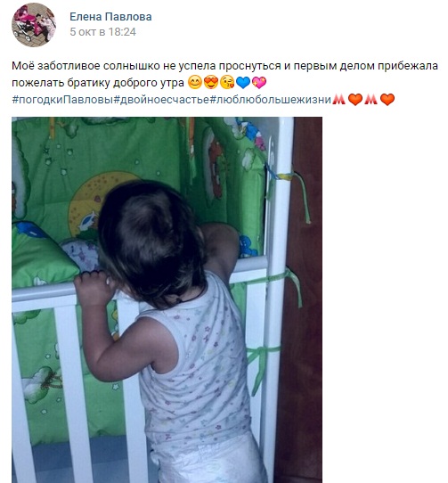The height and width of the screenshot is (483, 448).
Task: Click the heart-eyes face emoji
Action: tap(211, 83)
